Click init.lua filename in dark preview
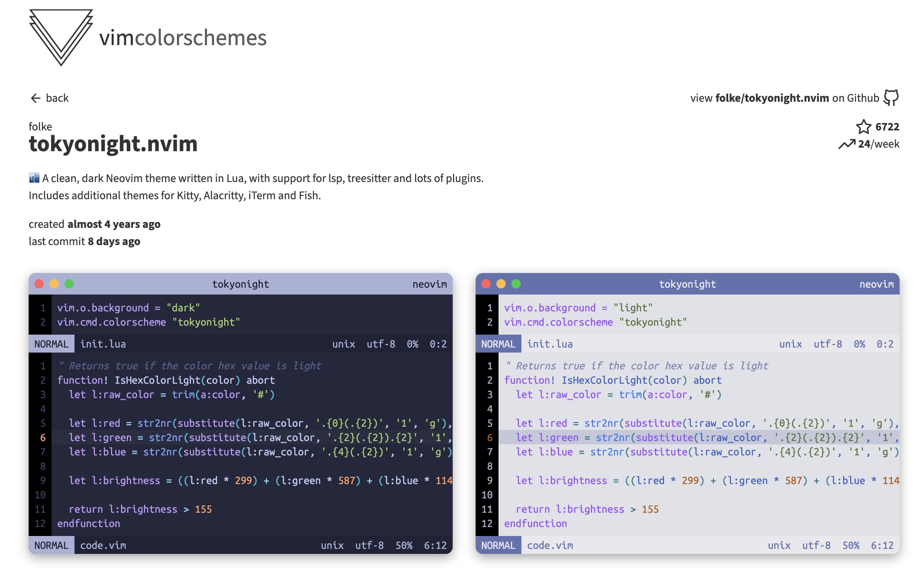The image size is (924, 579). tap(103, 344)
